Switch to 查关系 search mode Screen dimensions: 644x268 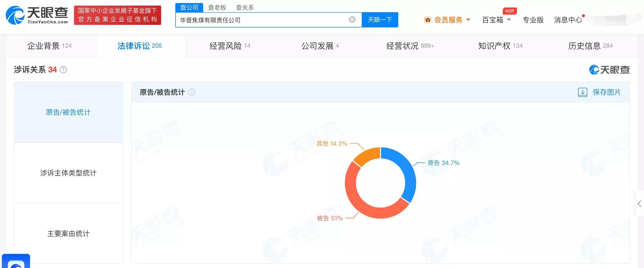245,8
